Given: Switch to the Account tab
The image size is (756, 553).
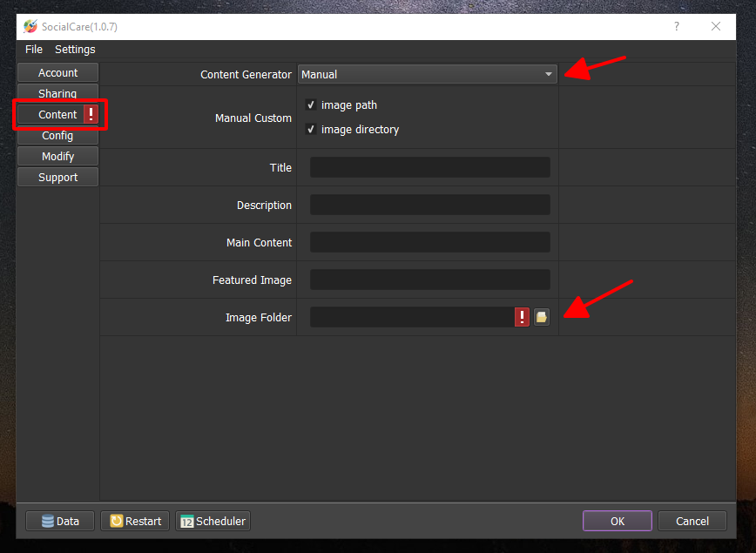Looking at the screenshot, I should (57, 73).
